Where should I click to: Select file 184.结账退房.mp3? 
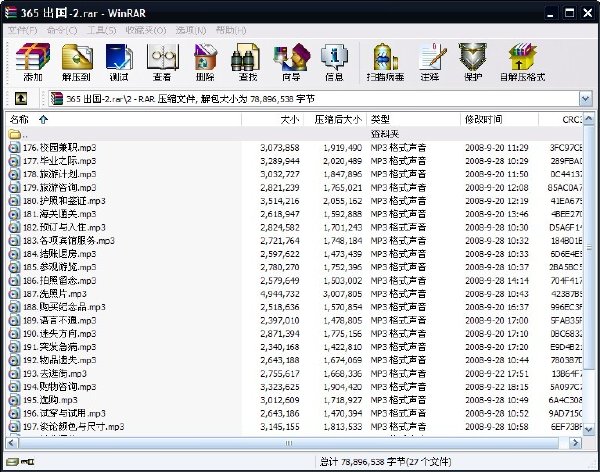coord(59,254)
